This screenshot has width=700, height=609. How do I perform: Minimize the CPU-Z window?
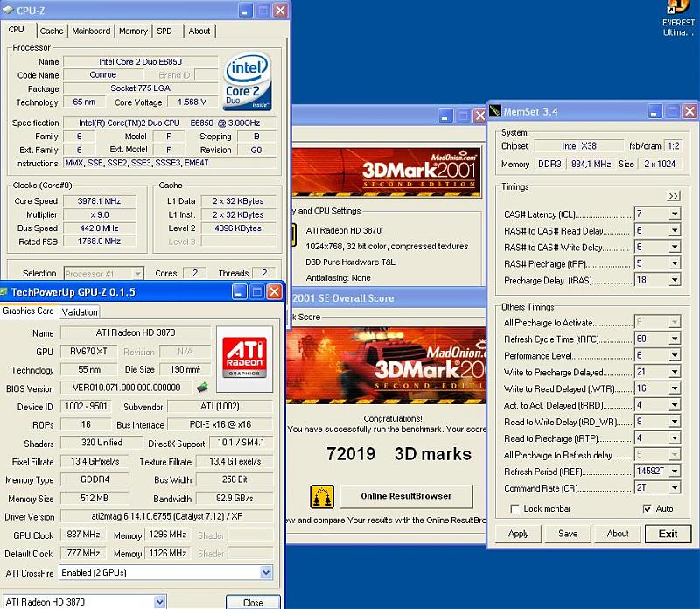(245, 10)
